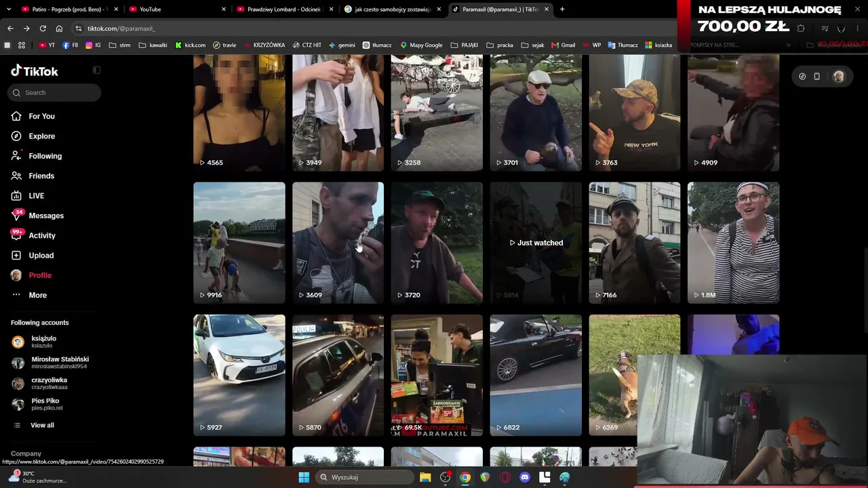Open the video with 1.8M views

coord(733,243)
